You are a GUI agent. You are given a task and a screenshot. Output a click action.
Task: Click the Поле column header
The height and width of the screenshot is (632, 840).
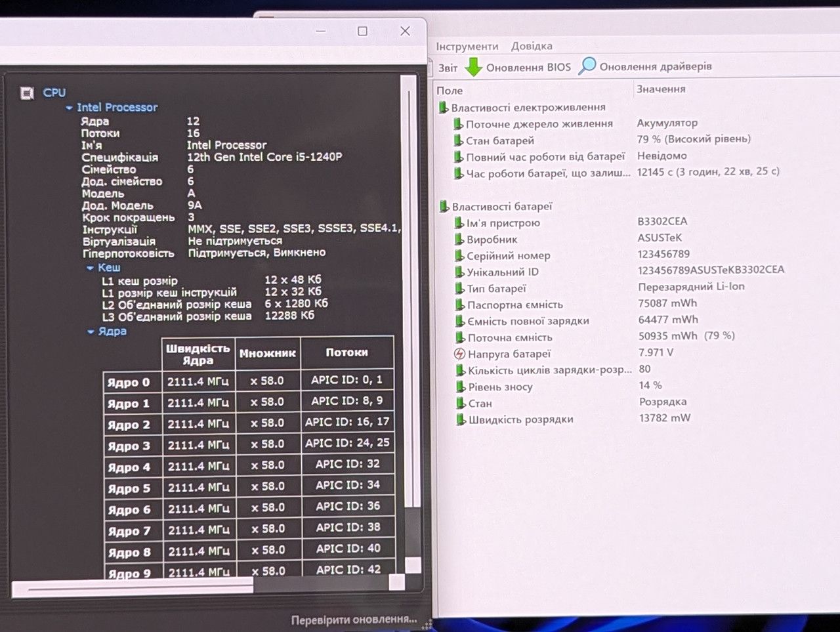pos(450,91)
